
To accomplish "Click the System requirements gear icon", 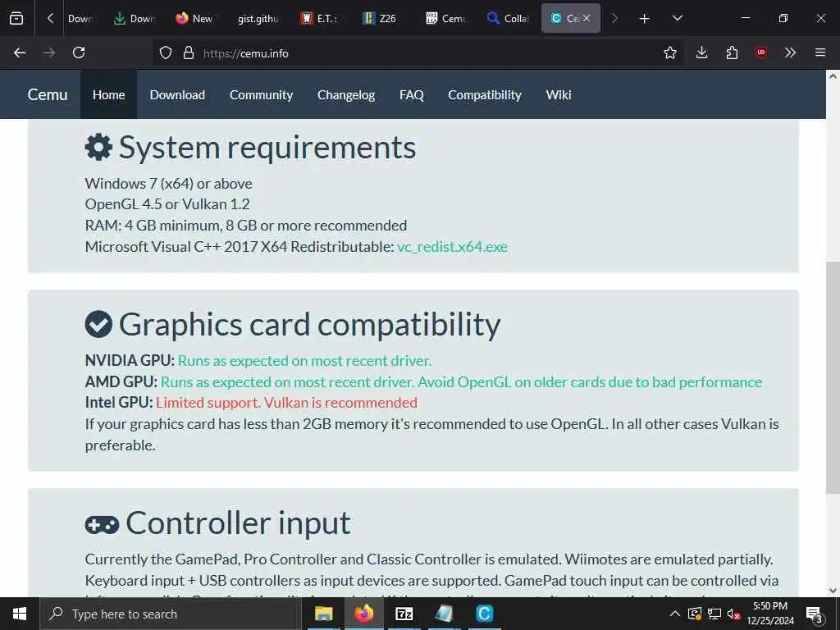I will pyautogui.click(x=98, y=147).
